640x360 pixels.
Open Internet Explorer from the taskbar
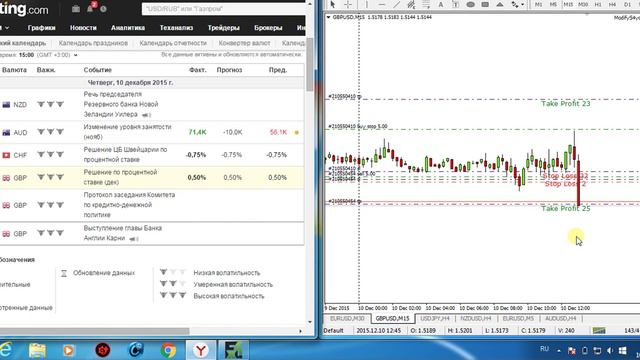coord(5,350)
